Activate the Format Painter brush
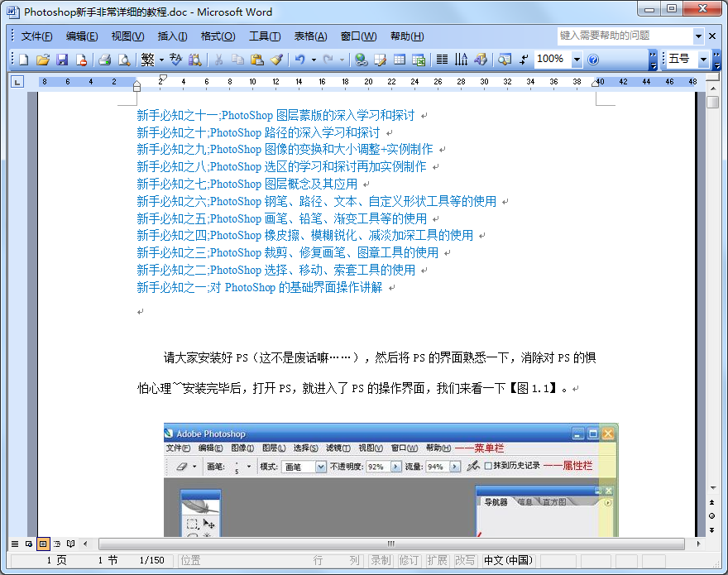The height and width of the screenshot is (575, 728). click(276, 60)
